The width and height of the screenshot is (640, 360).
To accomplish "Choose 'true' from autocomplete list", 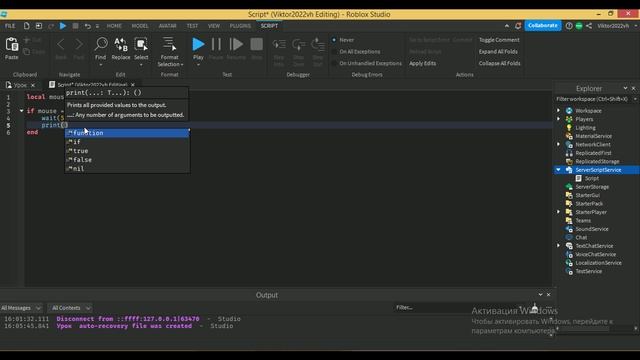I will 127,151.
